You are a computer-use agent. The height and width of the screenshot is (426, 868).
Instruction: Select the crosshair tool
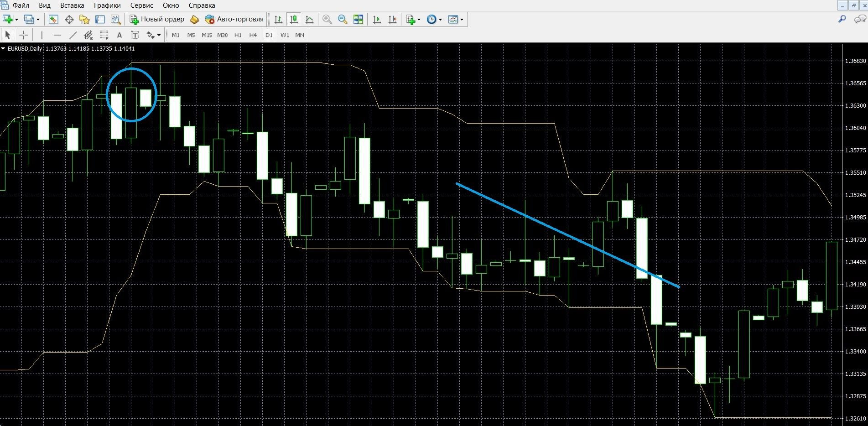click(x=24, y=35)
